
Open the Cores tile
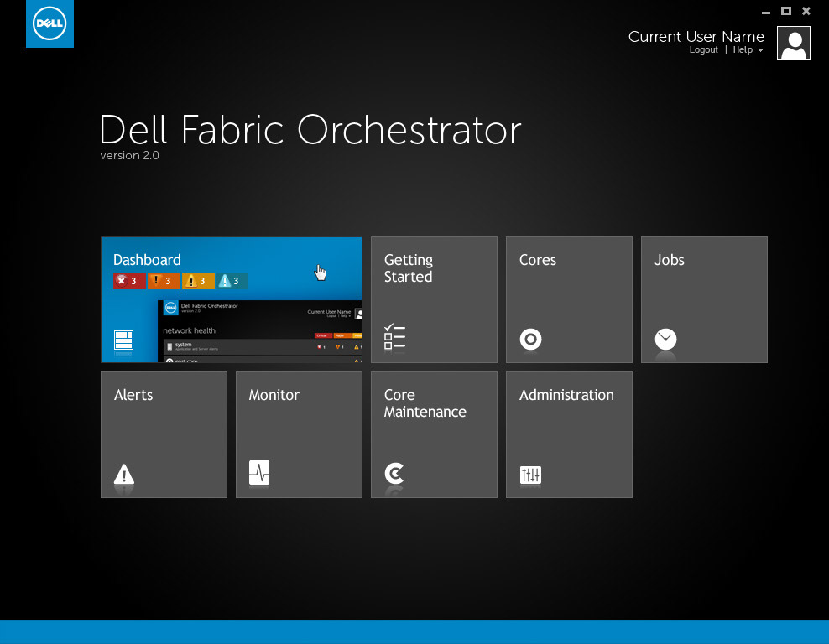coord(569,299)
